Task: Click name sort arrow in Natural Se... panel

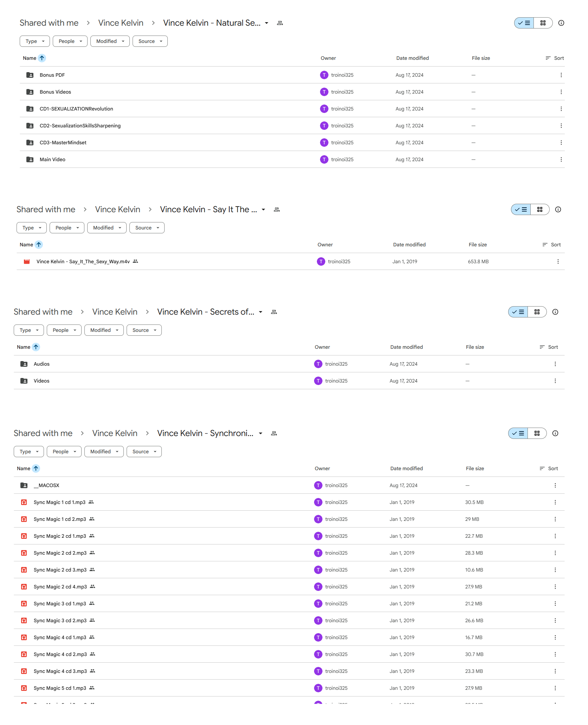Action: pos(42,58)
